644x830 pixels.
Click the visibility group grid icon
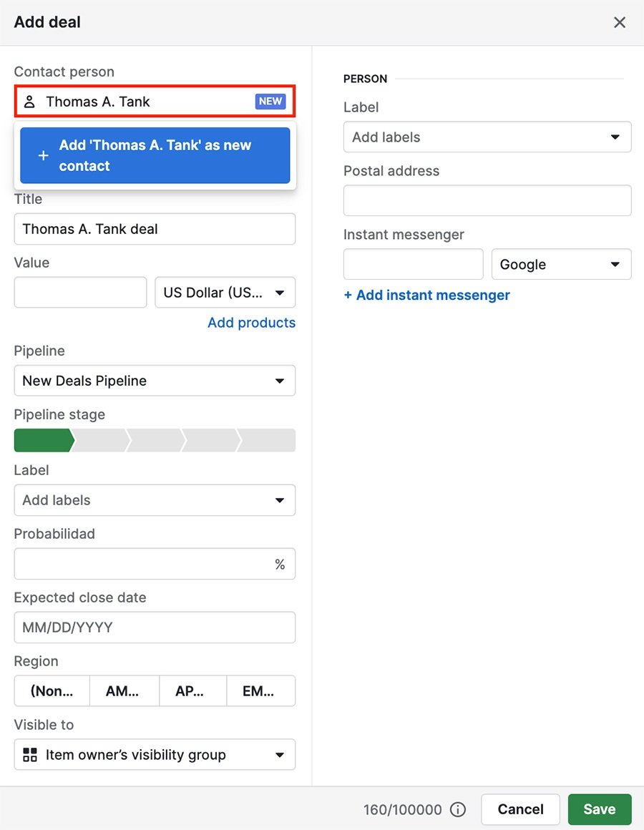pyautogui.click(x=29, y=754)
